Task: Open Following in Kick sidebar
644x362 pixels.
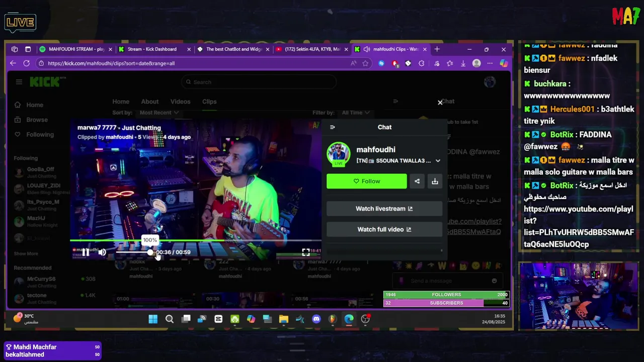Action: tap(40, 135)
